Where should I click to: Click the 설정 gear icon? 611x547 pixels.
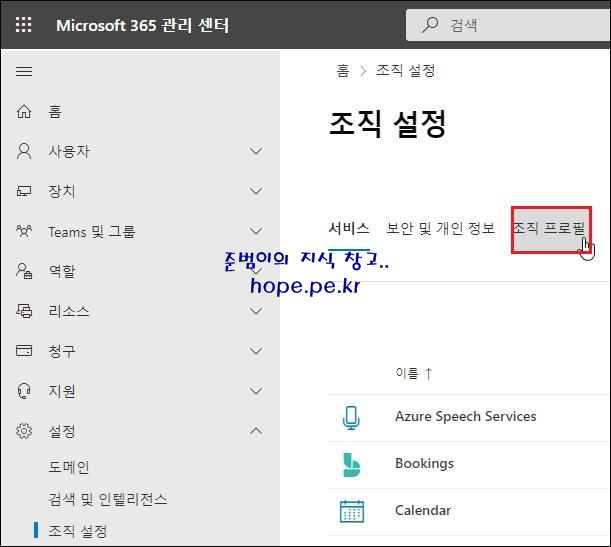click(24, 431)
